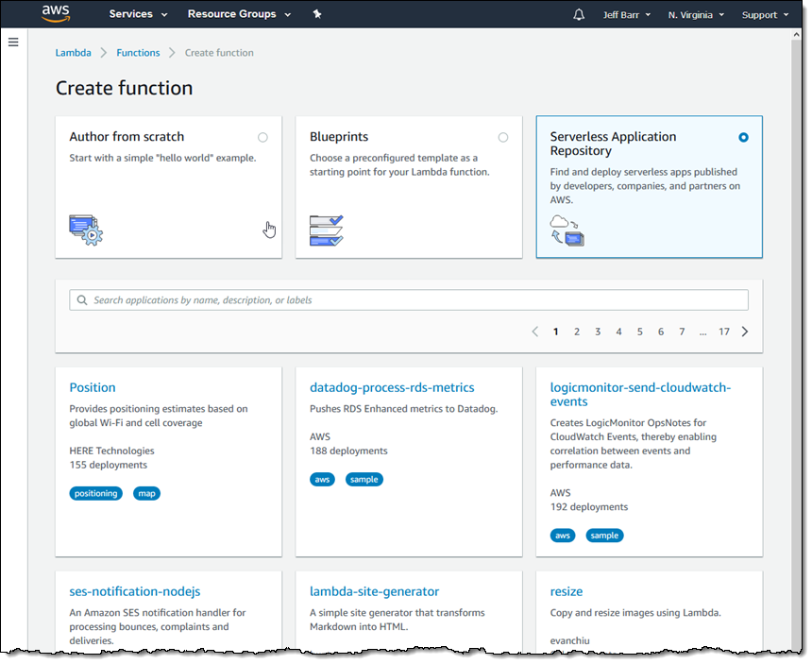Click the pin favorites star icon
The width and height of the screenshot is (812, 664).
316,14
